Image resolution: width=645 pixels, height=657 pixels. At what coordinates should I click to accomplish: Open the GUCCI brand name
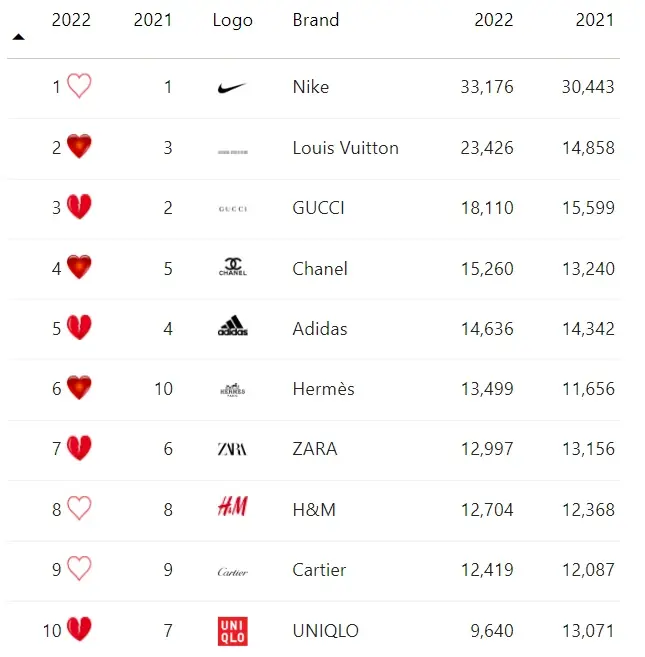pyautogui.click(x=319, y=208)
